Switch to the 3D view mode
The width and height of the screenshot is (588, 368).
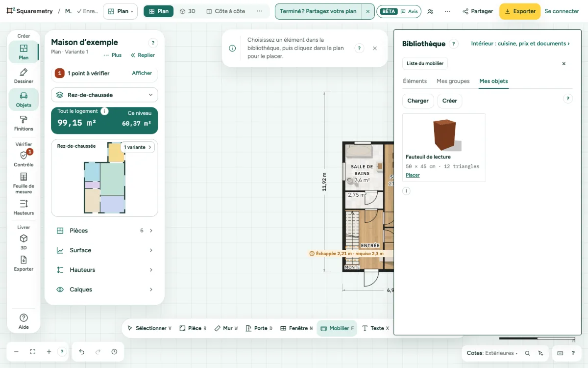coord(187,11)
